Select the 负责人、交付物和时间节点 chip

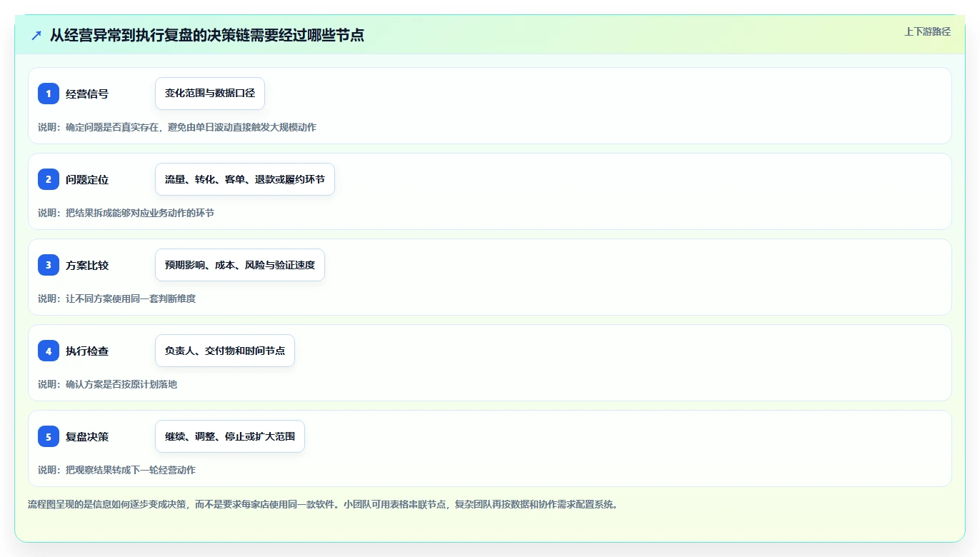pyautogui.click(x=225, y=351)
